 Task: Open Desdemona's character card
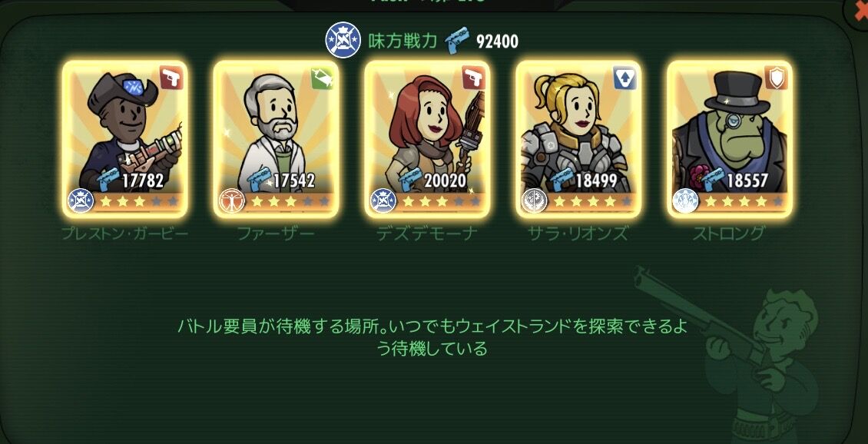(427, 138)
